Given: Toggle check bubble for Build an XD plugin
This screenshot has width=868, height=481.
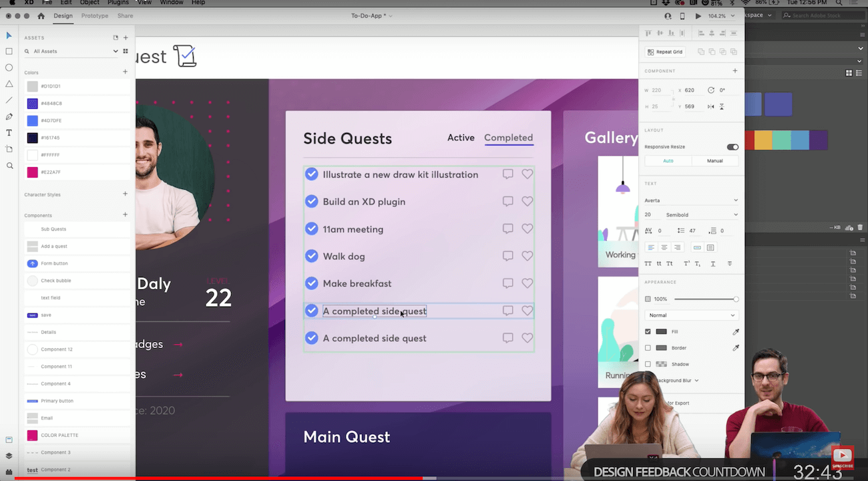Looking at the screenshot, I should point(311,201).
